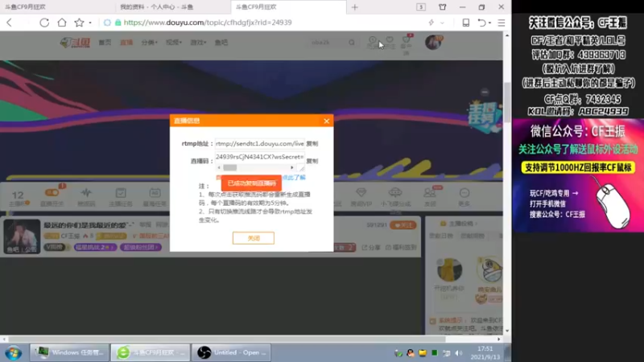The width and height of the screenshot is (644, 362).
Task: Switch to the Untitled - Open taskbar window
Action: pos(231,352)
